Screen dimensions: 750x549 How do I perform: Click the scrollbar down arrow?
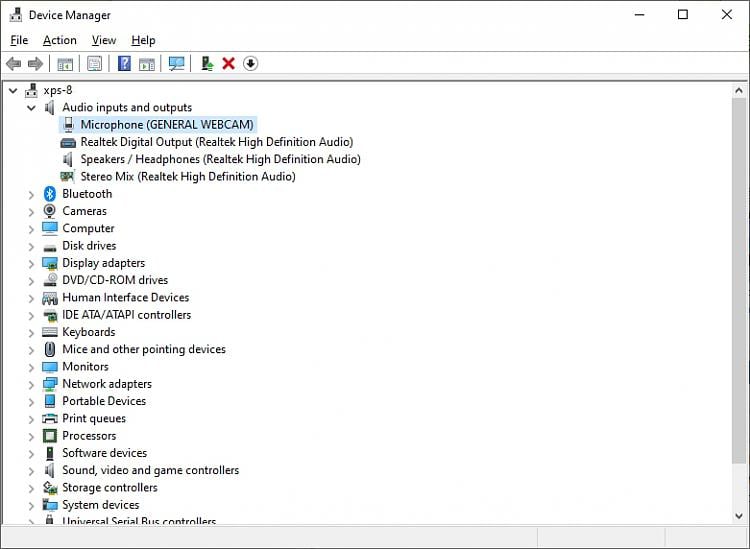click(x=739, y=516)
